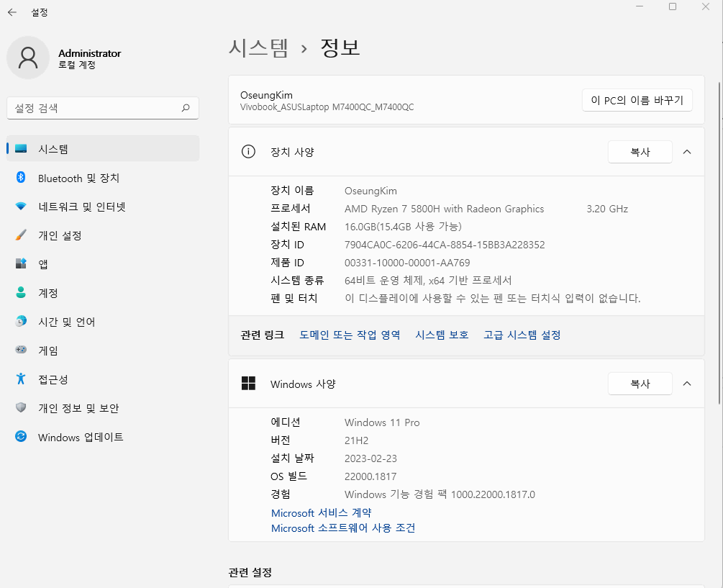Click the 시스템 breadcrumb in the header
Screen dimensions: 723x588
pos(259,48)
